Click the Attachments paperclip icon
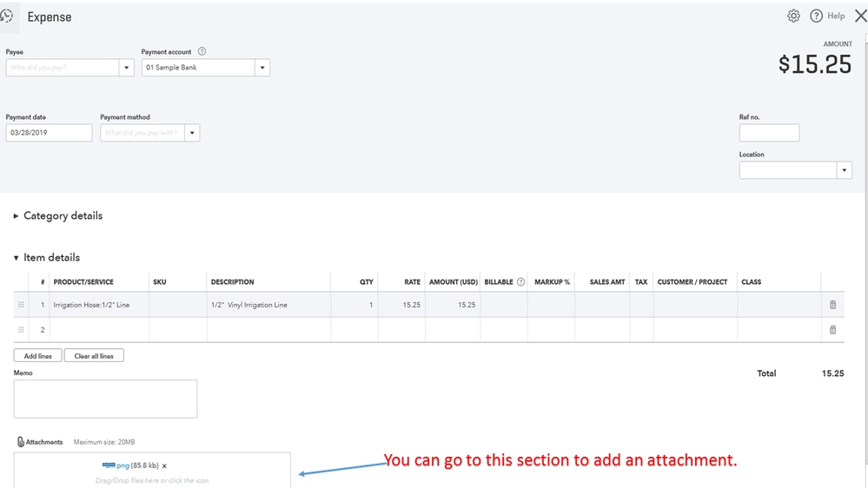 point(20,442)
